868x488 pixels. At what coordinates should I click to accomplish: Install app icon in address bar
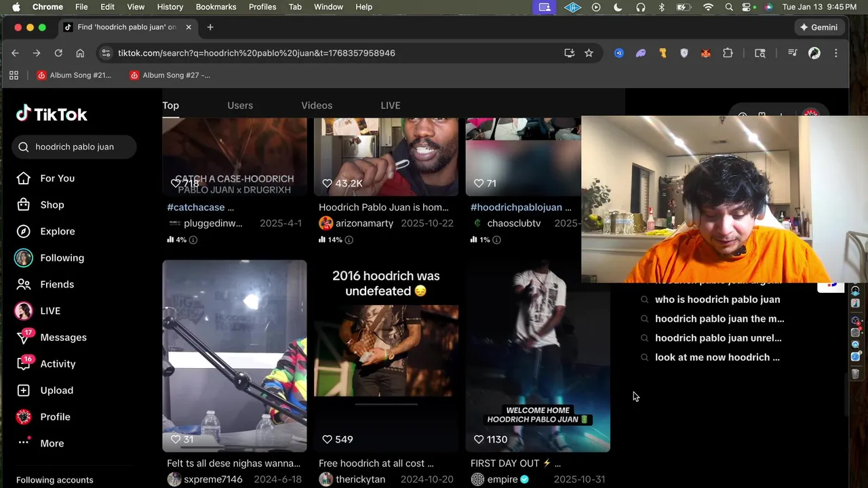click(570, 53)
